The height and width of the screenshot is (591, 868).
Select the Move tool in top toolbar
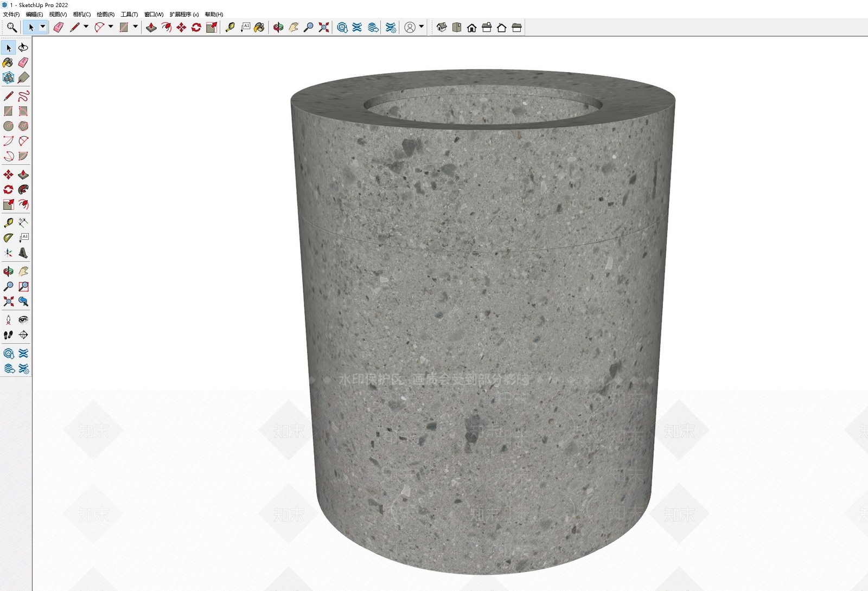(x=181, y=27)
